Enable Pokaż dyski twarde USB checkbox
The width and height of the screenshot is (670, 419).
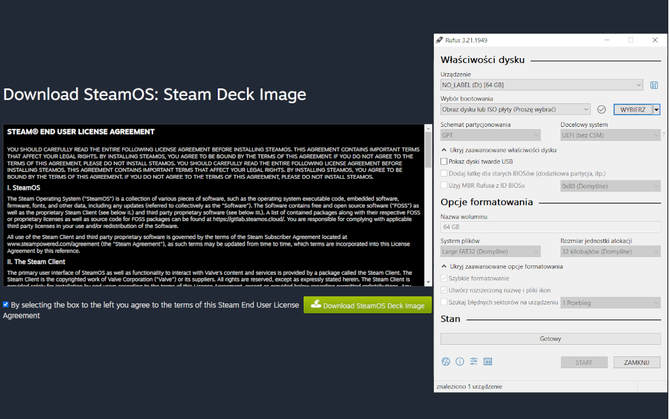[444, 161]
